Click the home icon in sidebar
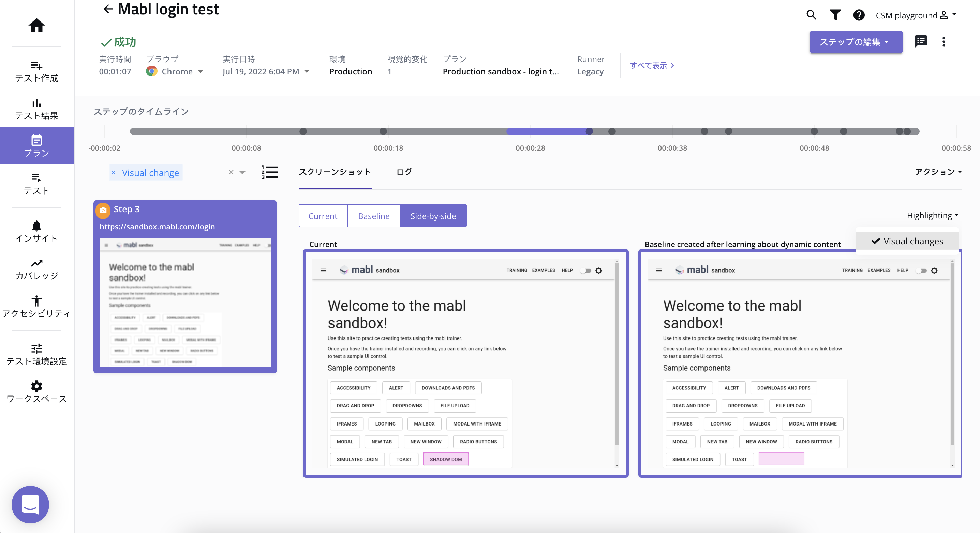 [x=36, y=26]
